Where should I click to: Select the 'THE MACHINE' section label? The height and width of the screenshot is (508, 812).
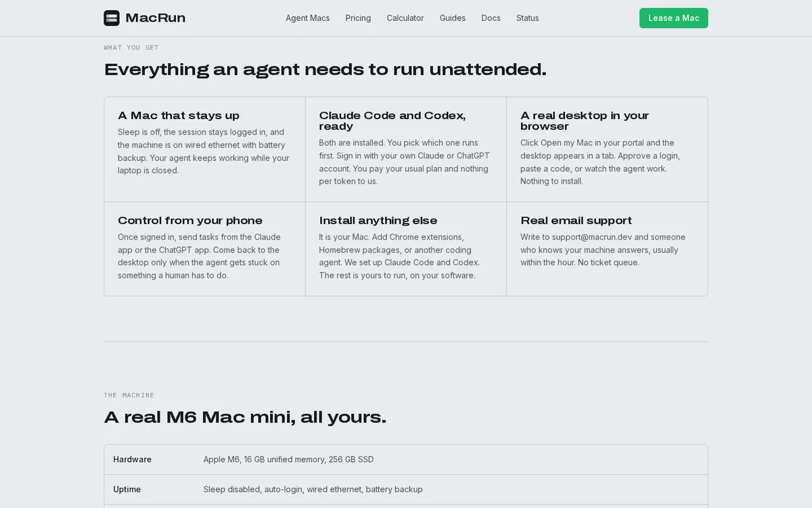(129, 395)
